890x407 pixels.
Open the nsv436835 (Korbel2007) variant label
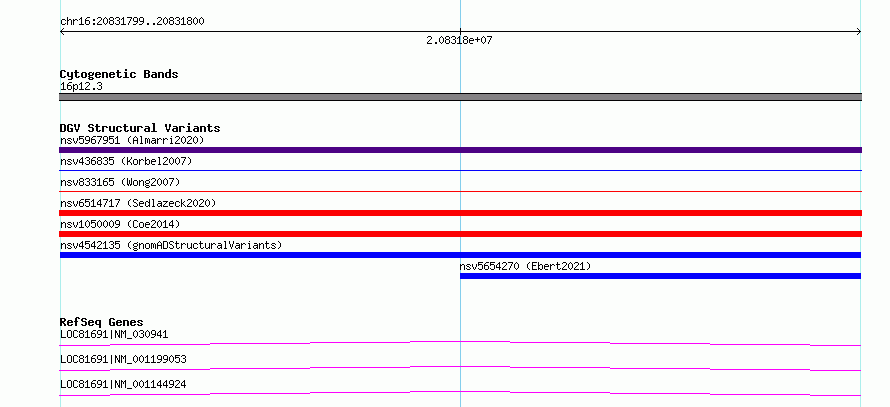pyautogui.click(x=126, y=161)
